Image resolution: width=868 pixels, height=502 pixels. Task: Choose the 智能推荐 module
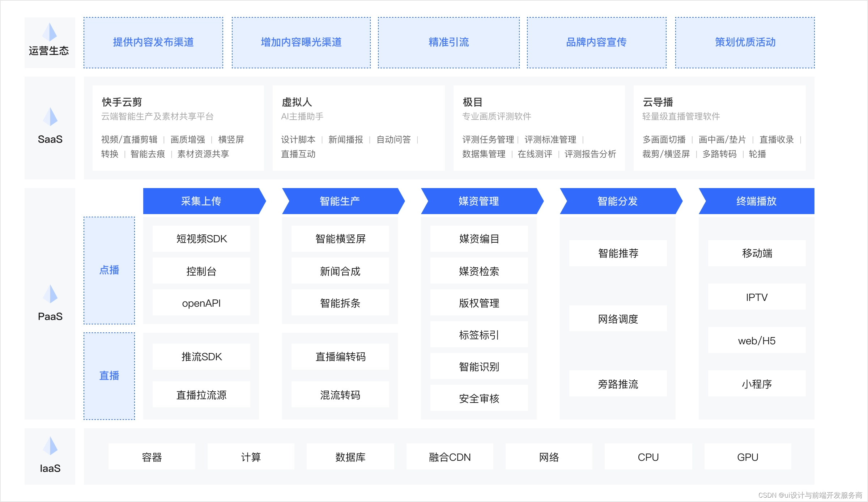tap(618, 253)
